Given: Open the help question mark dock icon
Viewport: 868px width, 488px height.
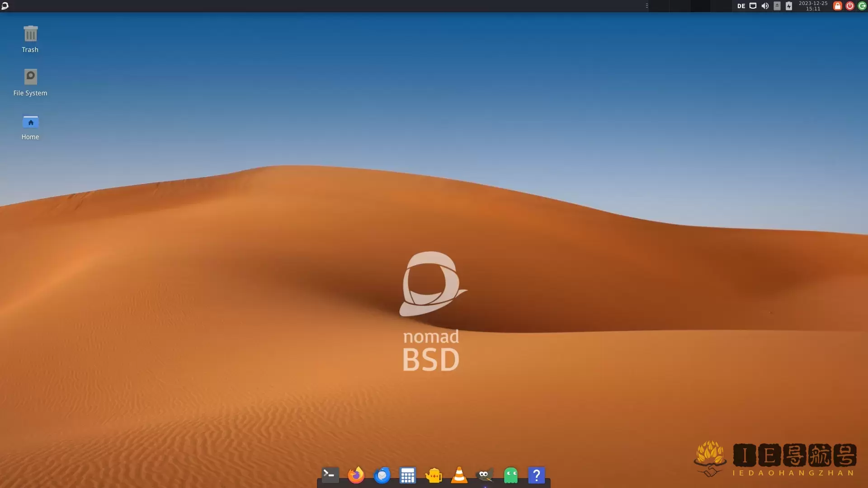Looking at the screenshot, I should pyautogui.click(x=537, y=475).
